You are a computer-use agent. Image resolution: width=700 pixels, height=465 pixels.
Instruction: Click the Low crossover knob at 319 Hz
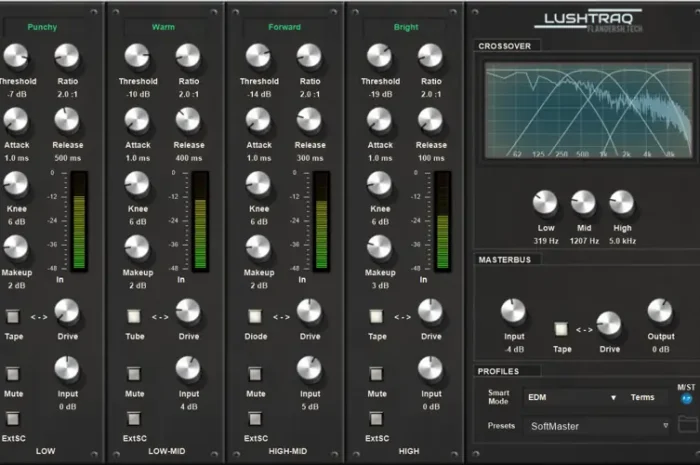(545, 203)
